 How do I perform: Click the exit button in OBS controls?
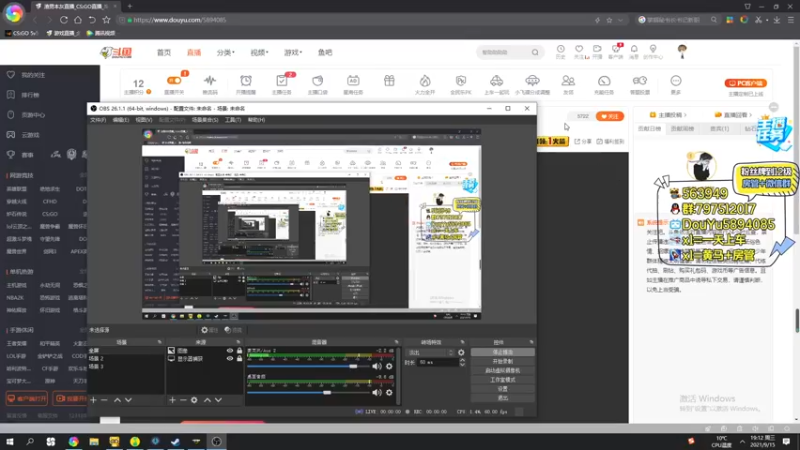tap(503, 398)
